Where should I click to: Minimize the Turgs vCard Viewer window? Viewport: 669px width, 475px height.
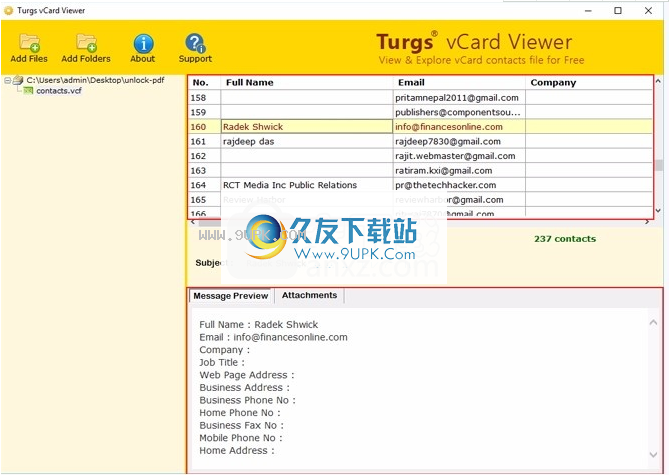588,11
